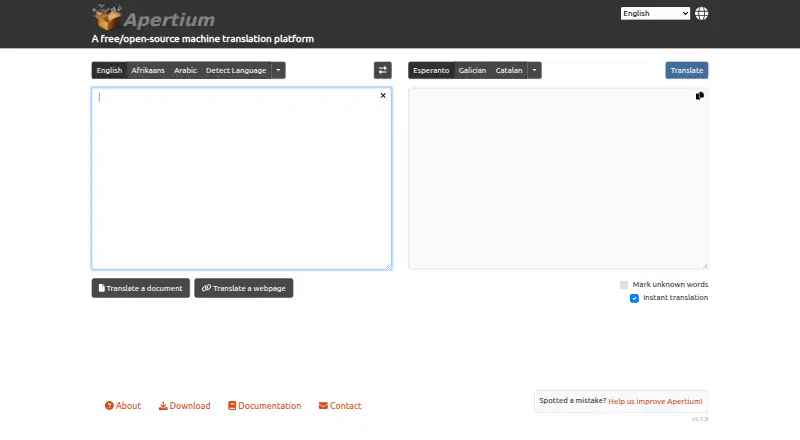Click inside the translation output area
Screen dimensions: 800x440
(x=558, y=179)
